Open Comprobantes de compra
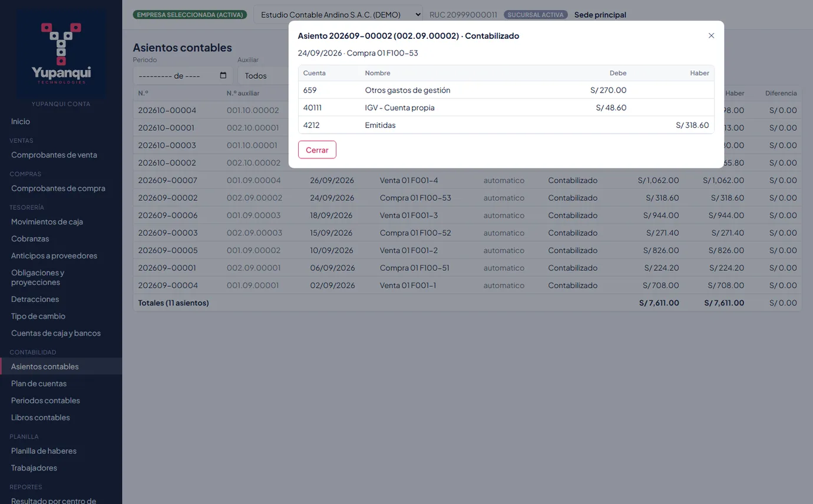This screenshot has width=813, height=504. tap(58, 188)
